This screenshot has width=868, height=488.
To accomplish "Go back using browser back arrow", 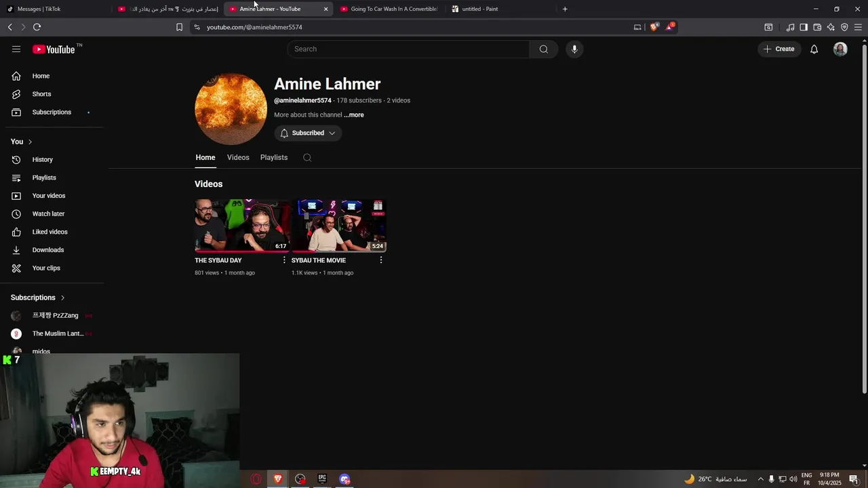I will point(9,27).
